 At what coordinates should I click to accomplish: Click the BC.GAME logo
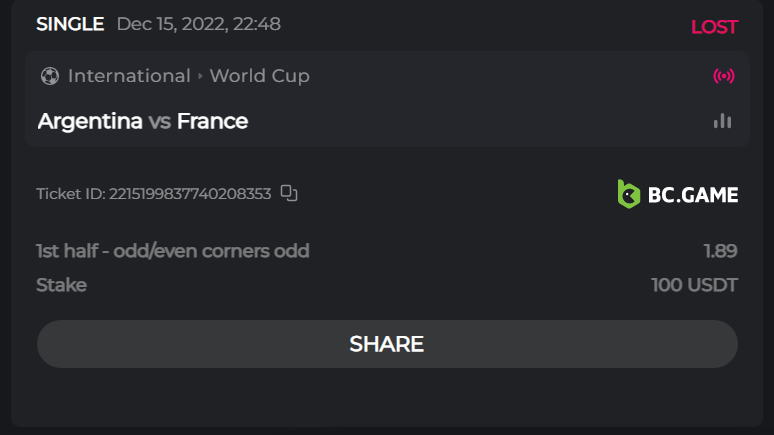[677, 194]
